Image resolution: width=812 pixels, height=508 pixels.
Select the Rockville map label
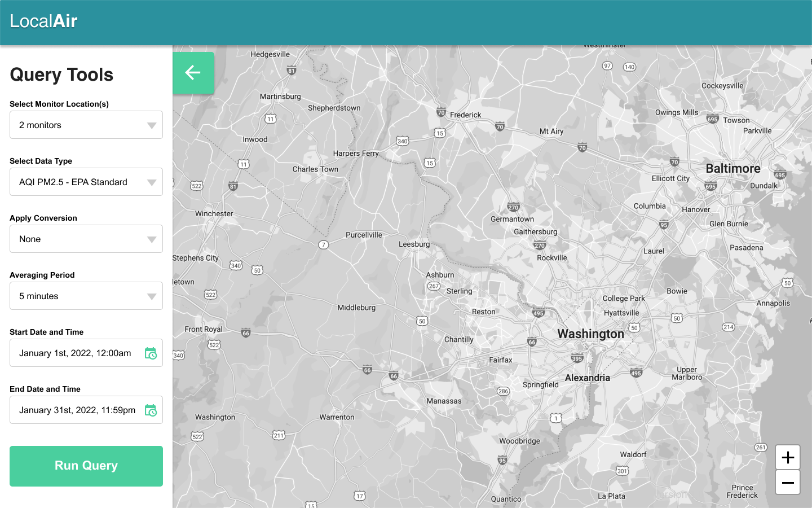pos(552,258)
